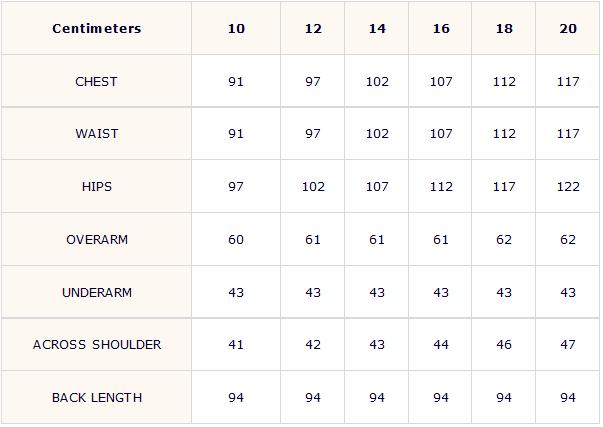Click the chest value 91 for size 10
Viewport: 603px width, 427px height.
point(236,82)
